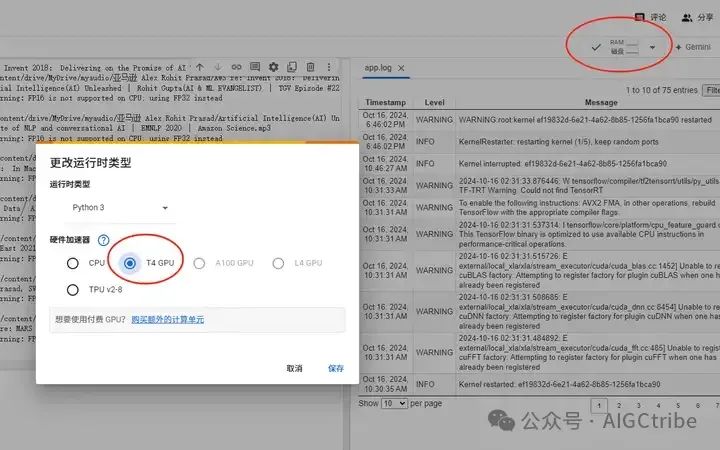This screenshot has height=450, width=720.
Task: Click cuBLAS factory warning message
Action: pos(589,270)
